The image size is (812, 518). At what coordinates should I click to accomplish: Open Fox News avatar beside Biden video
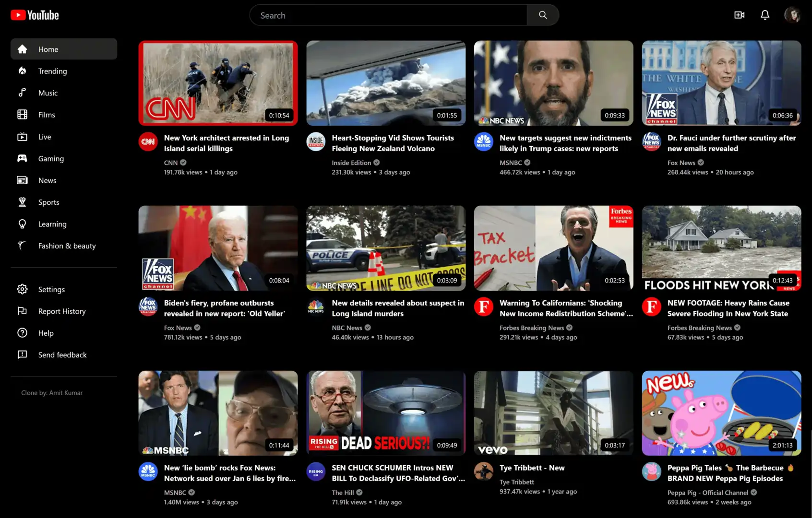pyautogui.click(x=148, y=307)
